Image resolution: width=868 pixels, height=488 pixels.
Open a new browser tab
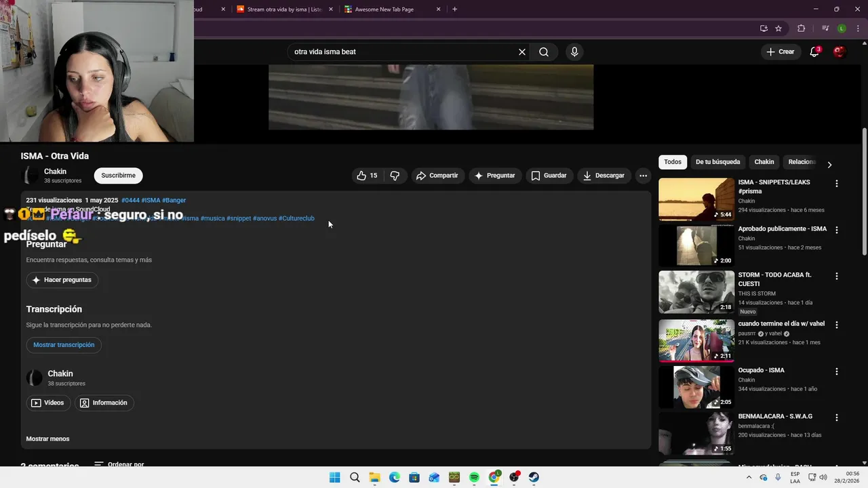[454, 9]
